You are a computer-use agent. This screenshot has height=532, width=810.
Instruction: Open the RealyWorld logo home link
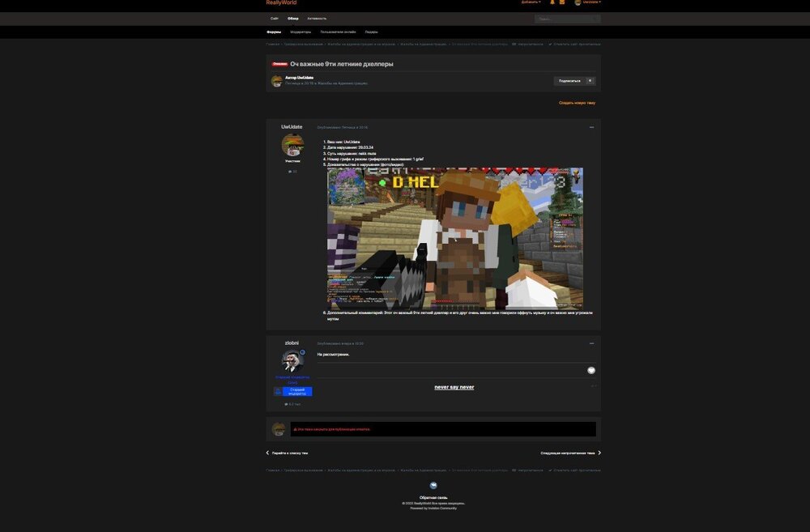pos(281,2)
